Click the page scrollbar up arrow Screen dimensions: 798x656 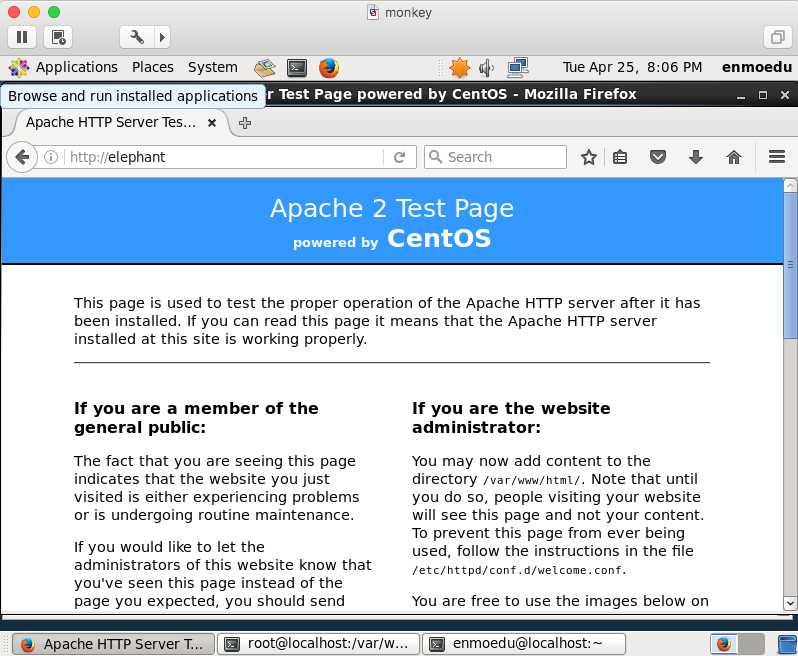click(790, 185)
